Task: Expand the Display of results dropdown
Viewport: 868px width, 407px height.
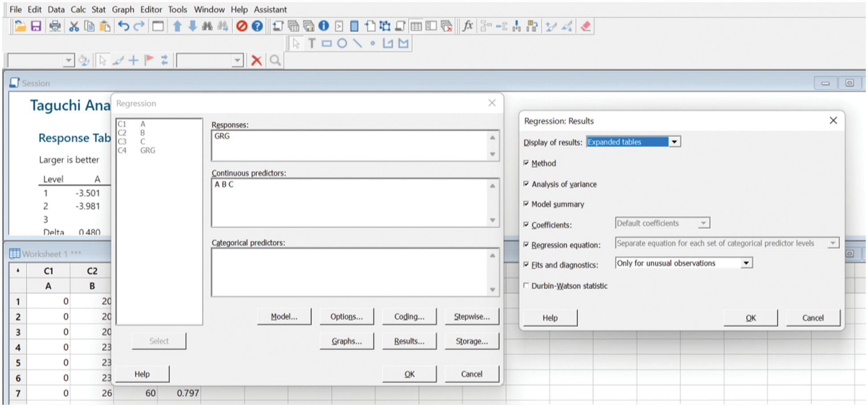Action: 675,142
